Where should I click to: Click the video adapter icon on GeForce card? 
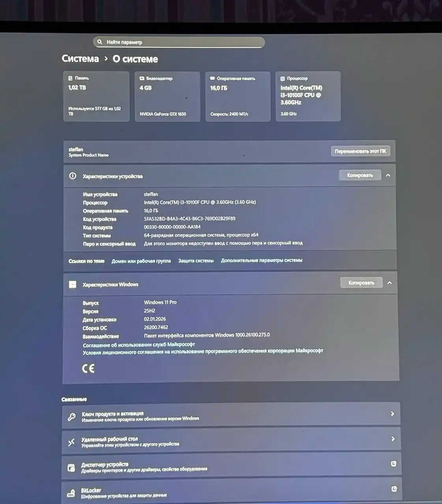(141, 78)
